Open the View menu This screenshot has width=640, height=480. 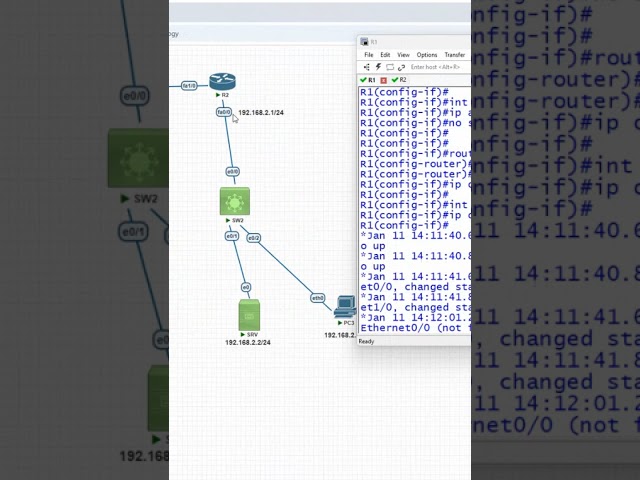click(x=403, y=55)
